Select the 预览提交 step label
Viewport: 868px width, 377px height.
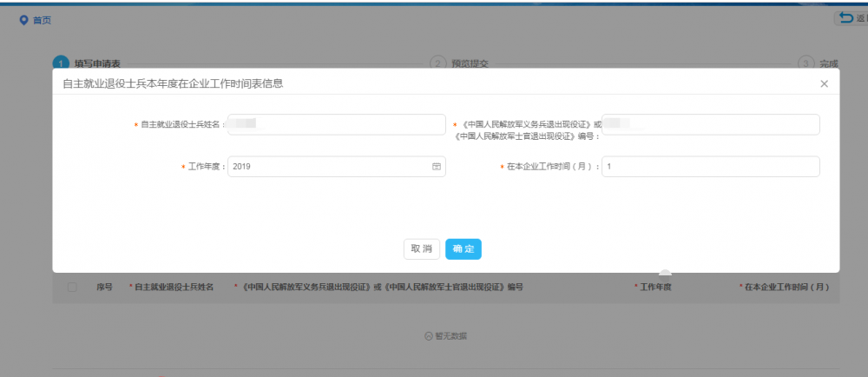tap(470, 63)
